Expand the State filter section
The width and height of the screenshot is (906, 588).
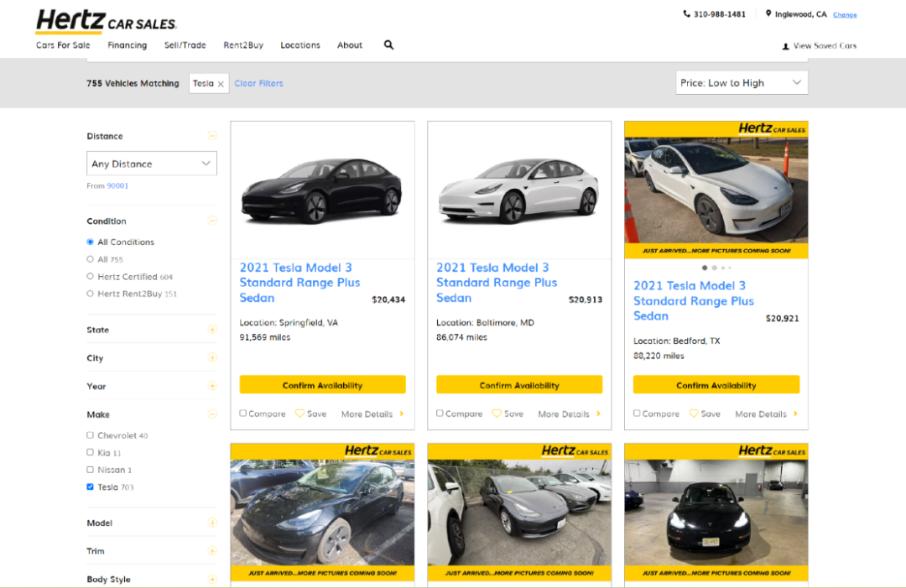tap(212, 330)
